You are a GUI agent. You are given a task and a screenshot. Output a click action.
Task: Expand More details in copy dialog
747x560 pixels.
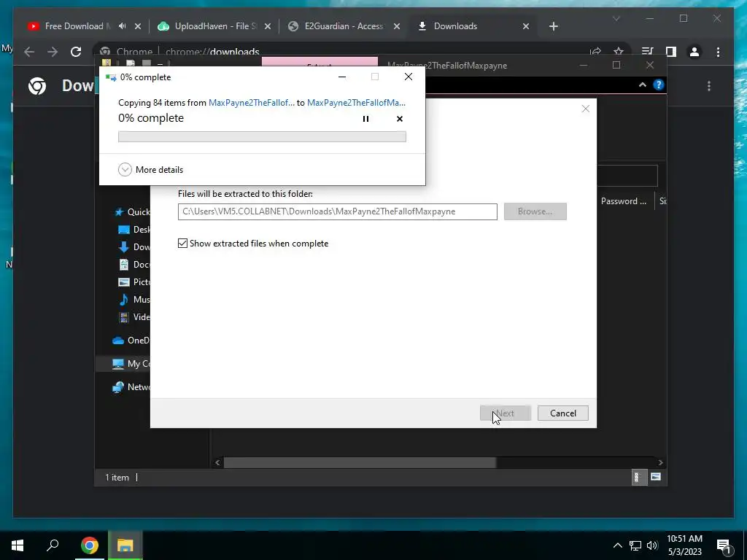pyautogui.click(x=150, y=169)
